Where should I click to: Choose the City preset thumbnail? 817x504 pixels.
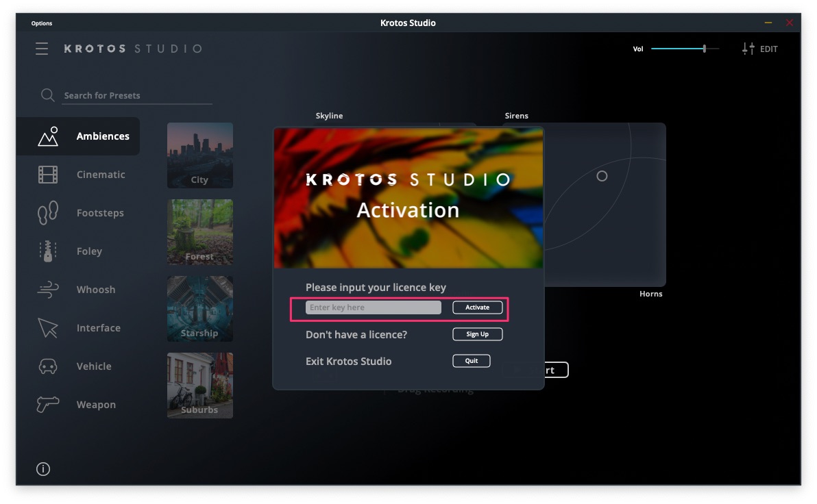coord(200,155)
